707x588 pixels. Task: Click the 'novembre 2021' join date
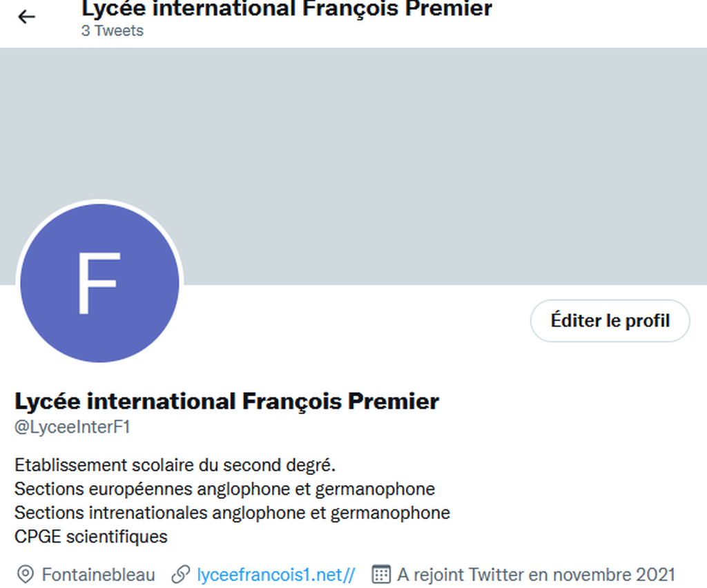[x=613, y=574]
